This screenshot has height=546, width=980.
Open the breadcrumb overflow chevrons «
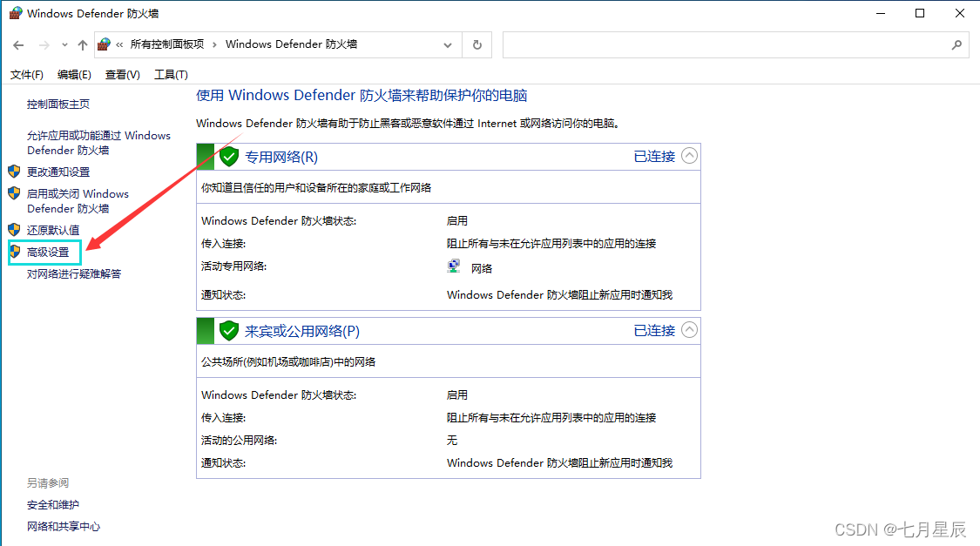pyautogui.click(x=119, y=45)
